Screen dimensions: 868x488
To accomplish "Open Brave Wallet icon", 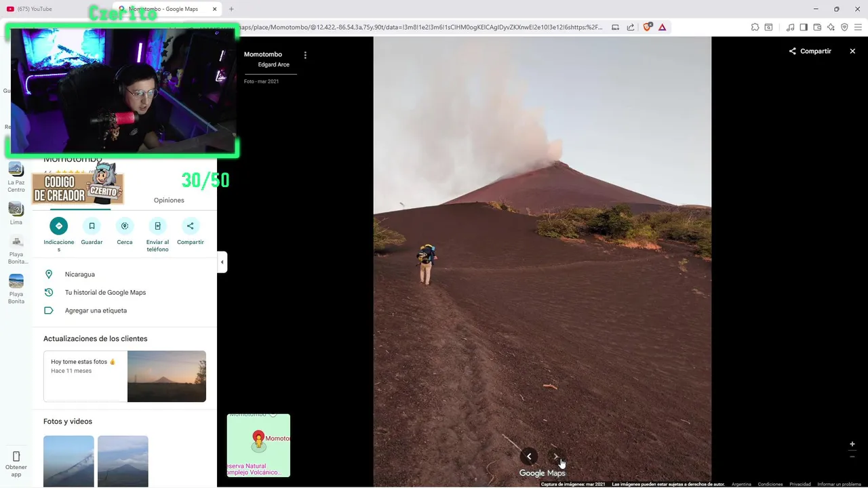I will tap(817, 27).
